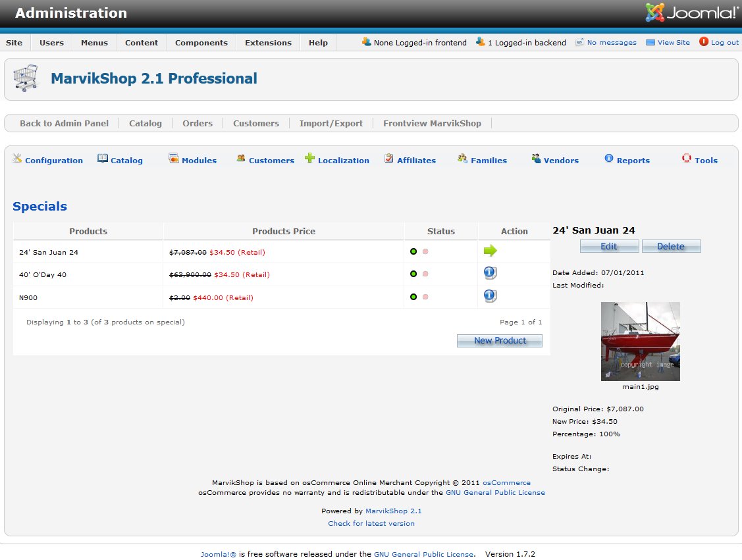Set 24' San Juan 24 status inactive (red)

[425, 251]
